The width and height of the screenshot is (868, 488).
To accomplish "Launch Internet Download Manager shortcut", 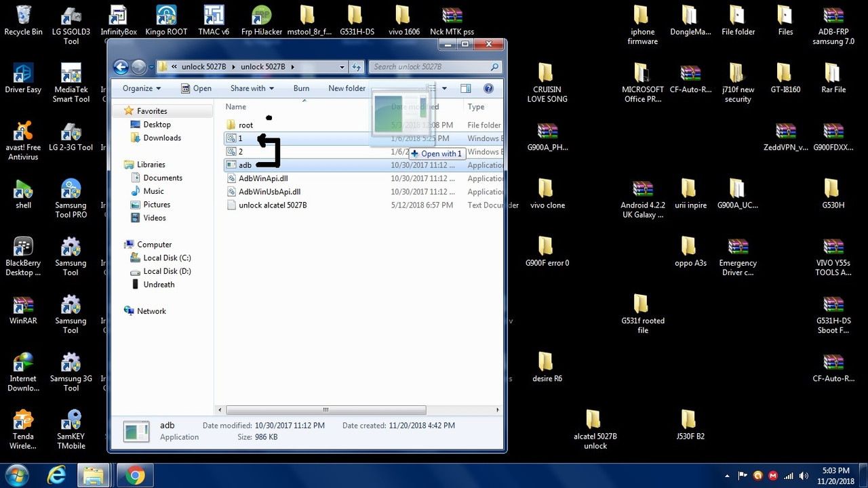I will [x=23, y=371].
